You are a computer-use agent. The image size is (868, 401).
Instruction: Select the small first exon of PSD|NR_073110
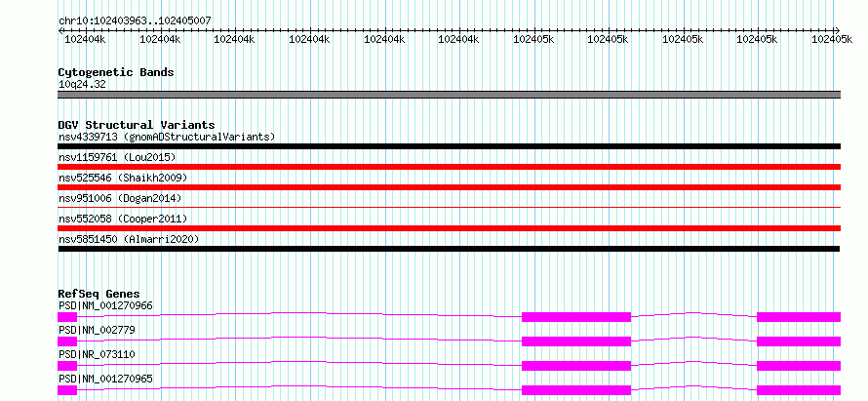pyautogui.click(x=67, y=366)
